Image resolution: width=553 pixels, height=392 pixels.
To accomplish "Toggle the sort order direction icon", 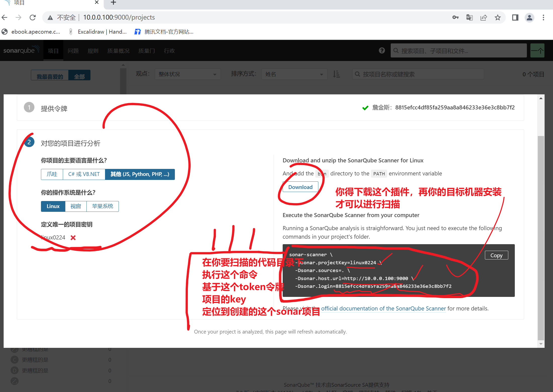I will [x=336, y=74].
